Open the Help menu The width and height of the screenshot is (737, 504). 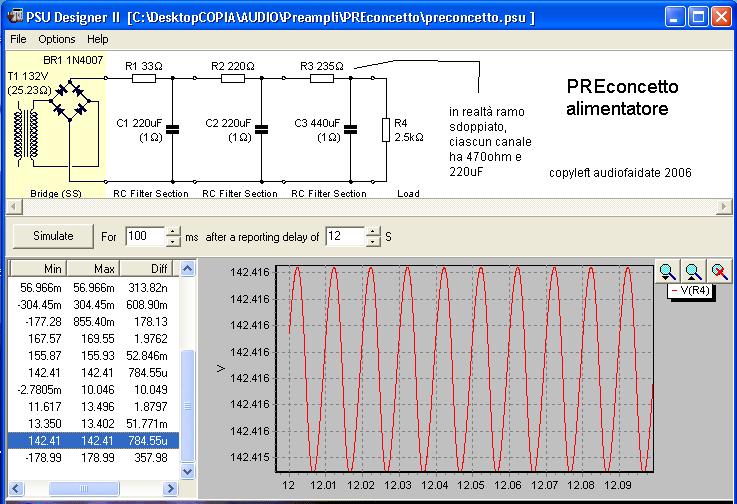pyautogui.click(x=97, y=39)
